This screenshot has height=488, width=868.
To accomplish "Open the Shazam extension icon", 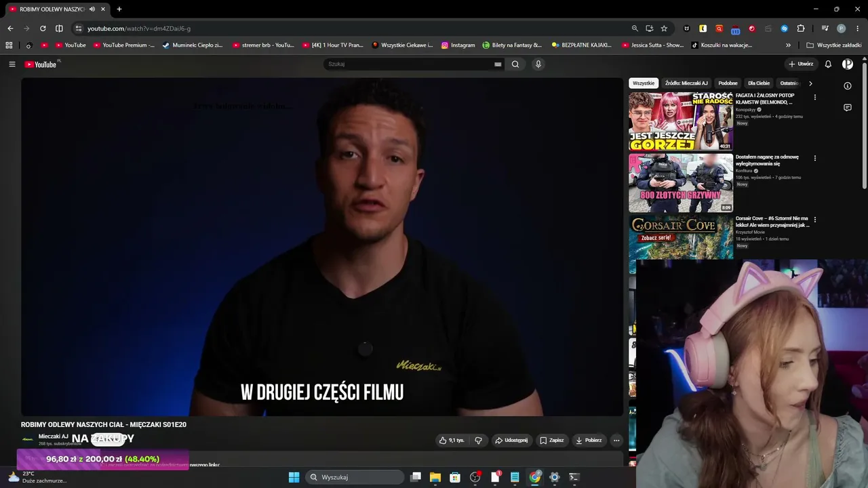I will tap(785, 28).
